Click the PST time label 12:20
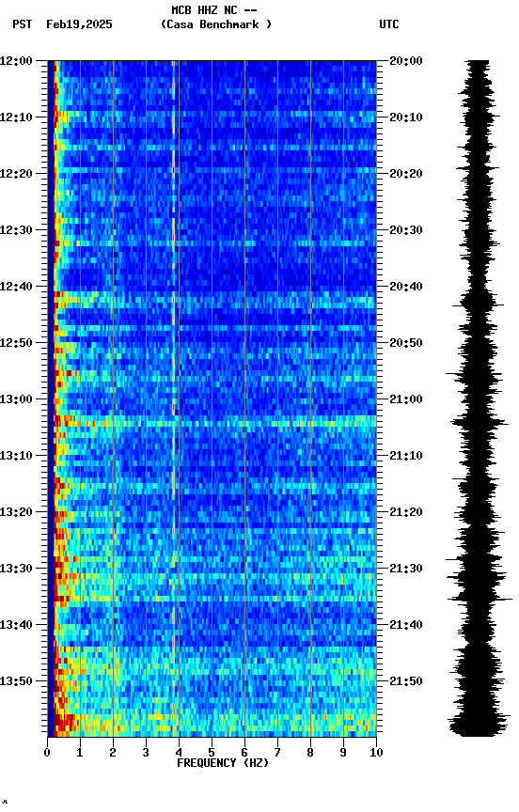 pyautogui.click(x=16, y=174)
